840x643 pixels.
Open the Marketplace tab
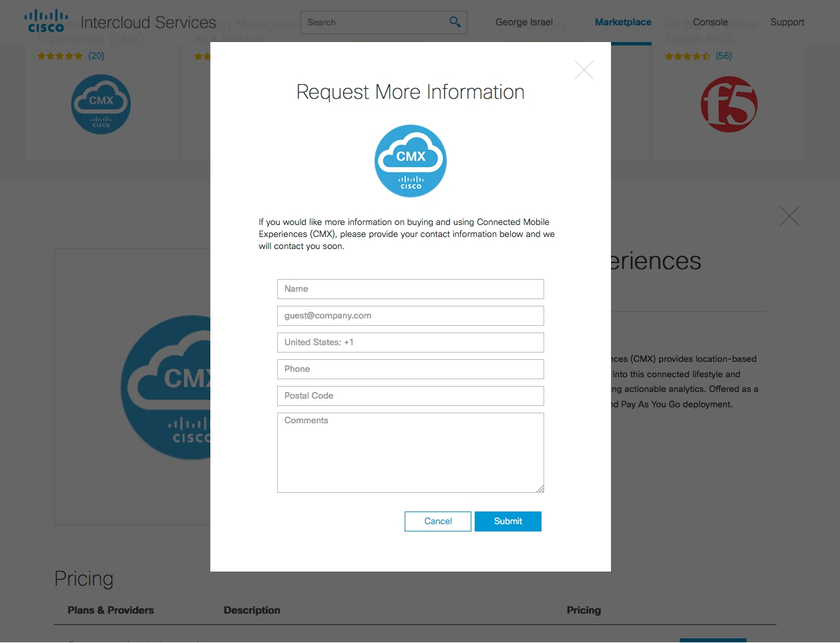pos(622,22)
